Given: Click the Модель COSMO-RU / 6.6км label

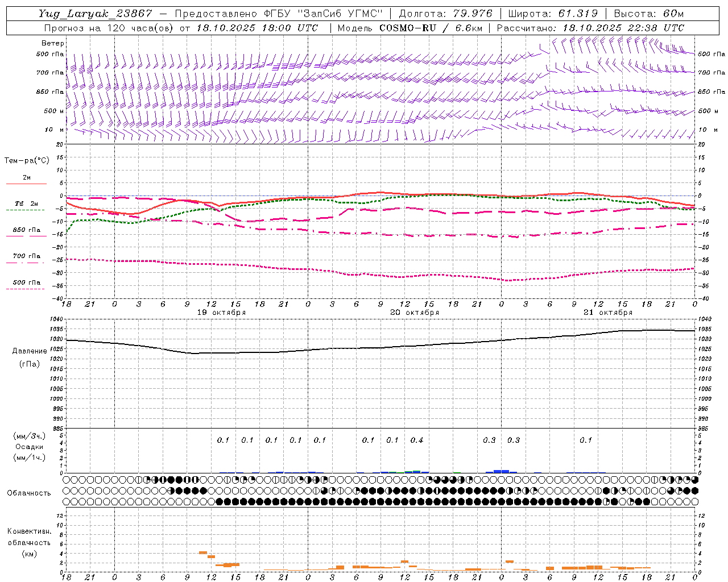Looking at the screenshot, I should click(x=409, y=28).
